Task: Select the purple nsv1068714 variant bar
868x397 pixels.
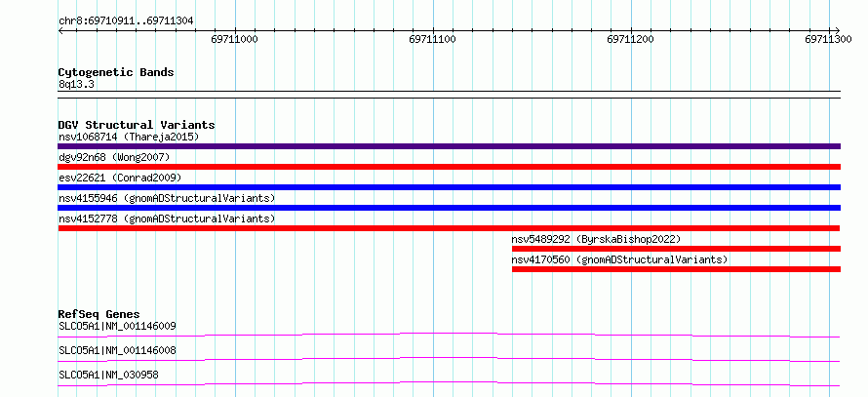Action: click(450, 146)
